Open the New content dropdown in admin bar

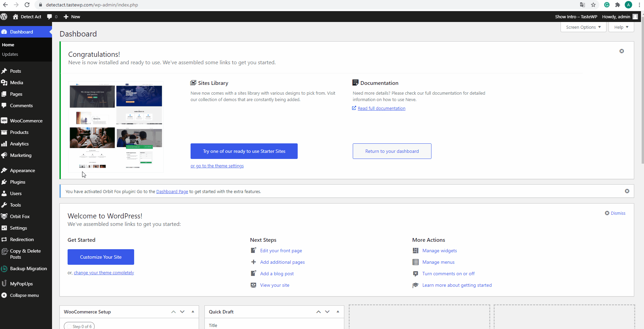(72, 17)
